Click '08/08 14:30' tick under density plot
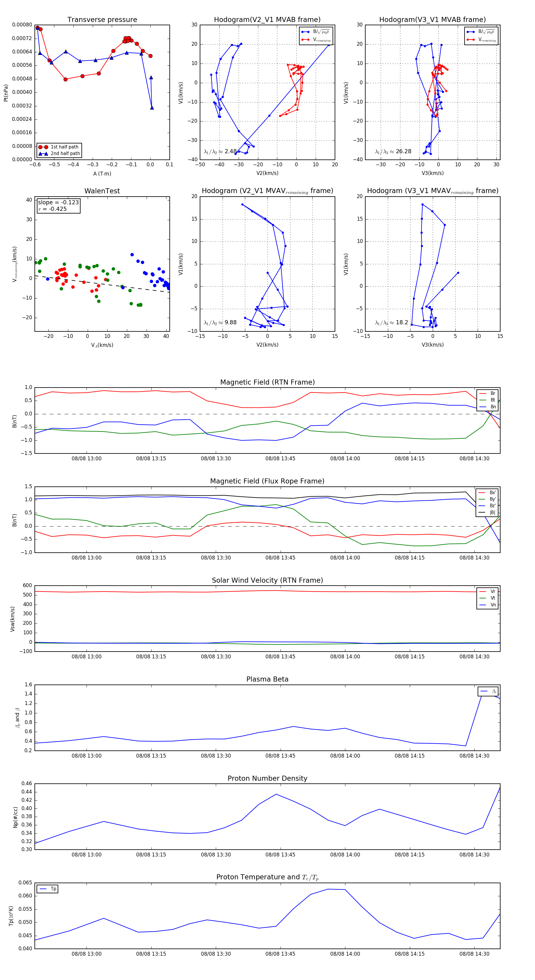Screen dimensions: 535x980 pyautogui.click(x=474, y=854)
